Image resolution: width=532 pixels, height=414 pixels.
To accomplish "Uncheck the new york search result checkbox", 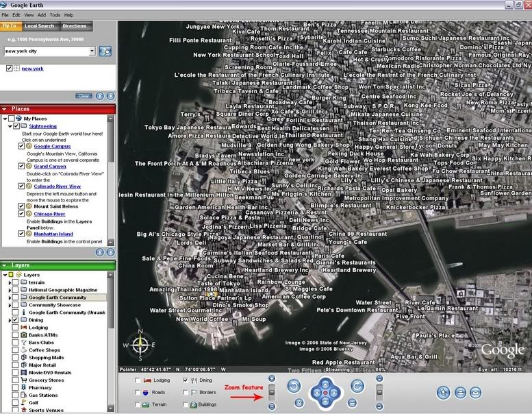I will point(9,69).
